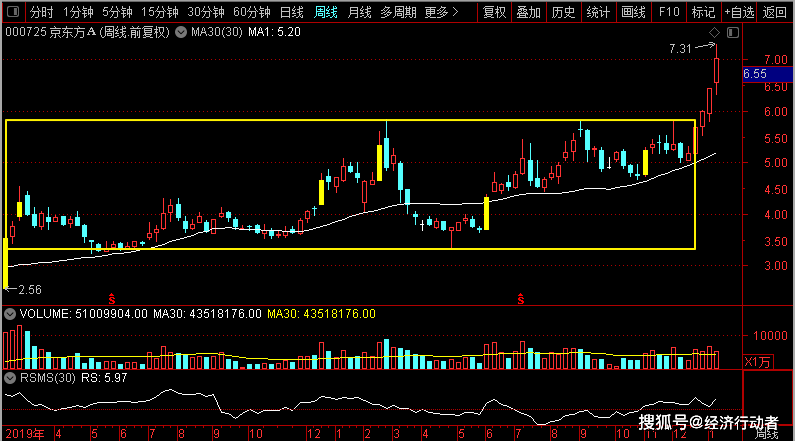Click the second red S marker near month 7

521,299
